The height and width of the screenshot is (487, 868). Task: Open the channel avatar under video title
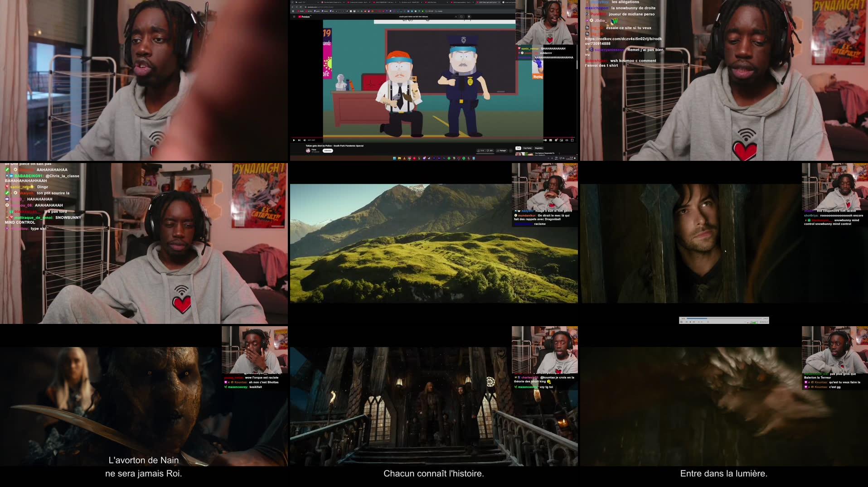[x=308, y=150]
